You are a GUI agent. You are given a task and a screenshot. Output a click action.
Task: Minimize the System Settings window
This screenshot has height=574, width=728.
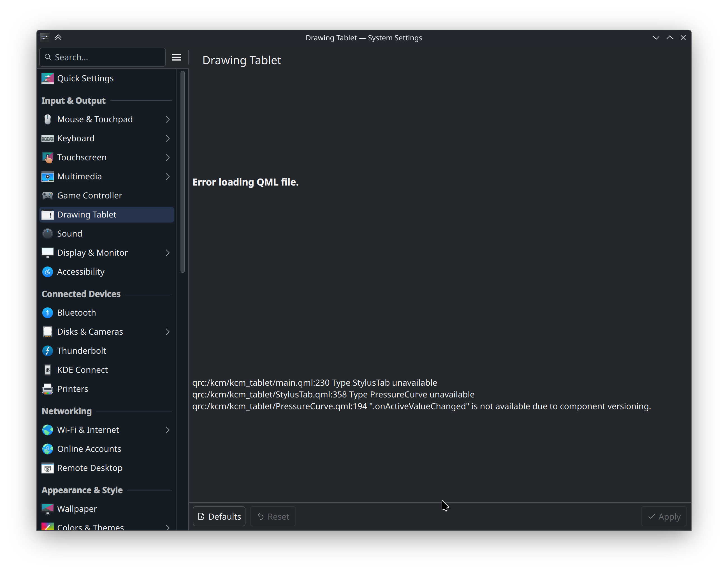click(656, 38)
